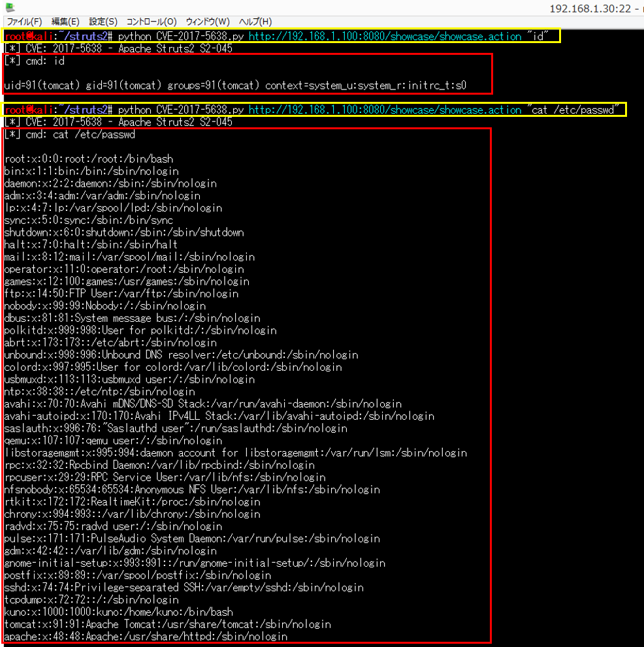Click the abrt:x:173:173 passwd entry

click(x=110, y=343)
